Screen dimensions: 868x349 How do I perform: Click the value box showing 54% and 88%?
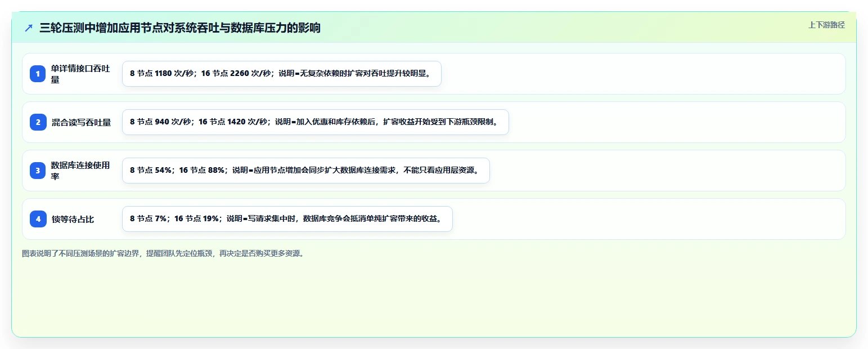point(306,171)
